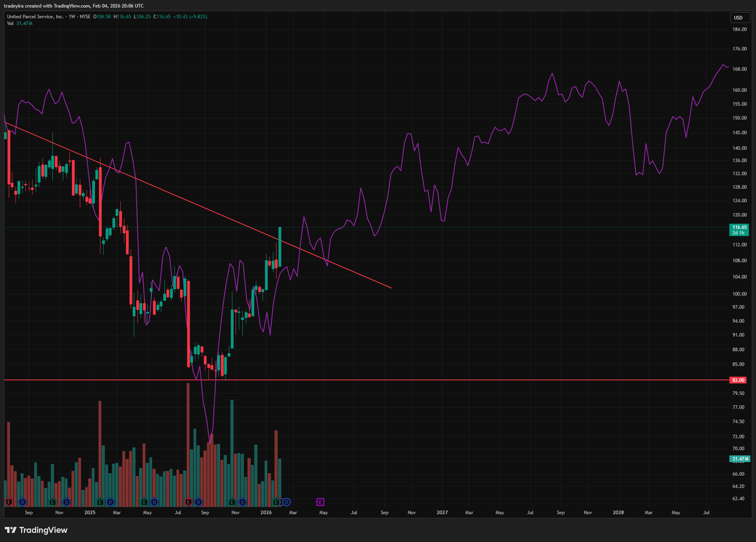The image size is (756, 542).
Task: Click the purple upcoming earnings marker near May 2026
Action: point(320,502)
